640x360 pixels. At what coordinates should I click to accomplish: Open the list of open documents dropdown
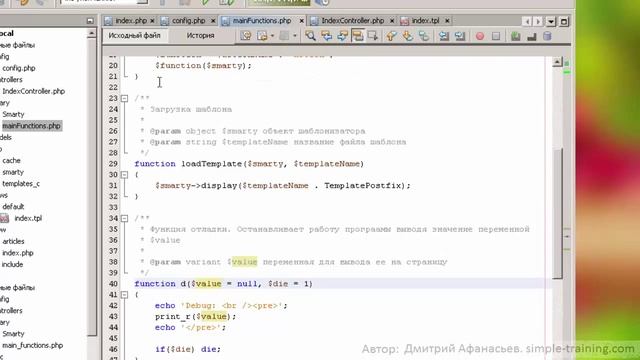point(551,21)
